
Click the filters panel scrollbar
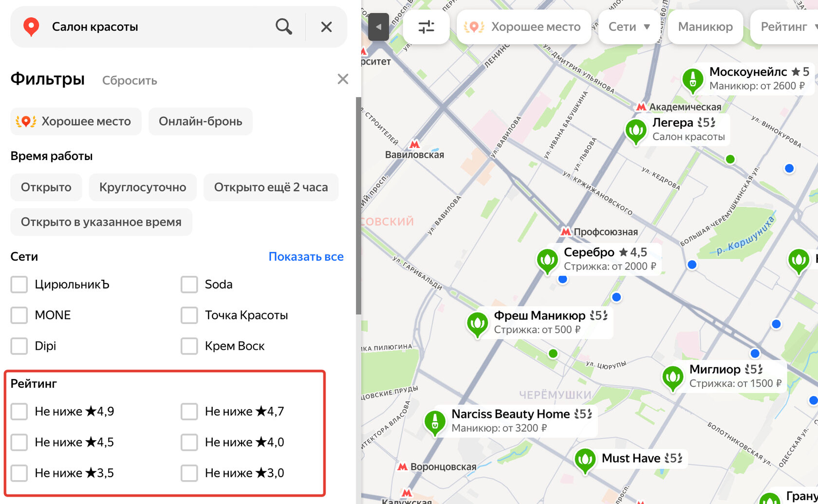[x=359, y=205]
